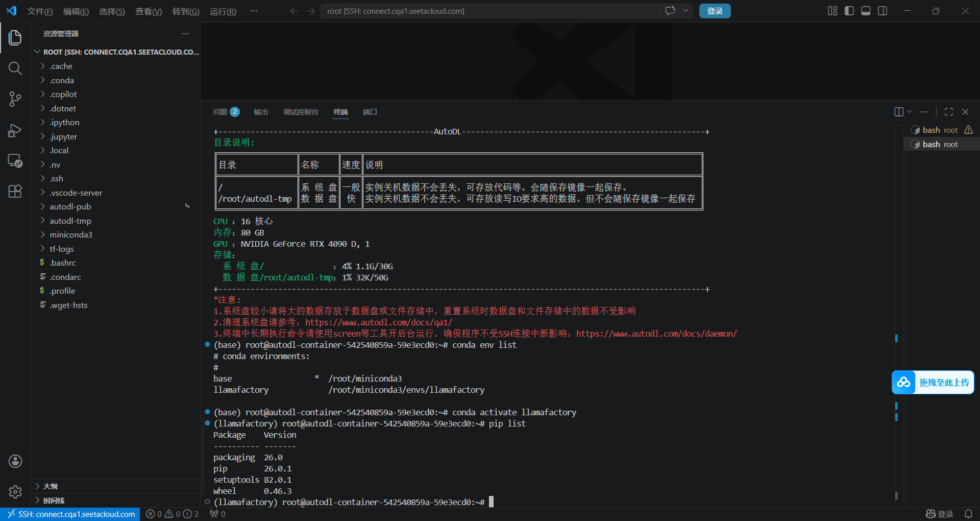The height and width of the screenshot is (521, 980).
Task: Switch to the 终端 tab
Action: pyautogui.click(x=340, y=112)
